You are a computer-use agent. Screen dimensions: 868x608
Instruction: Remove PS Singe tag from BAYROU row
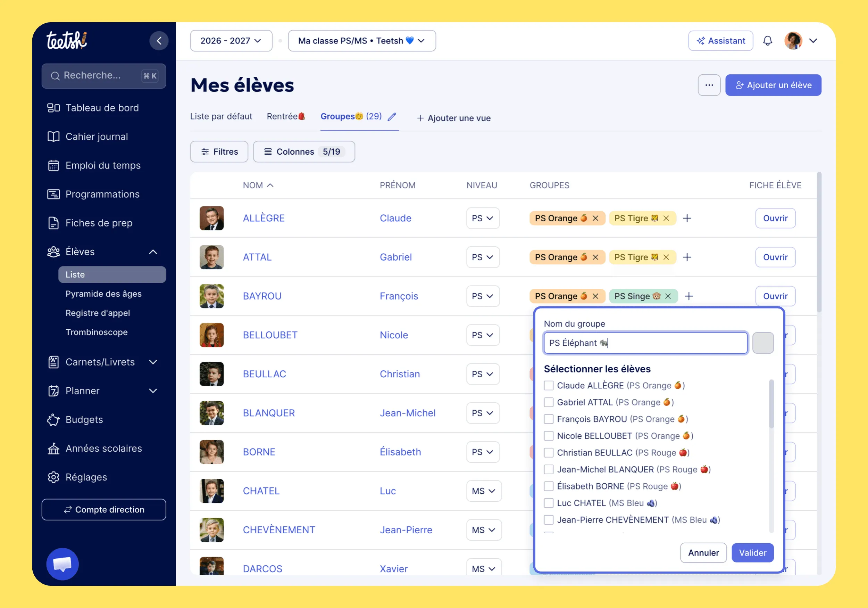tap(668, 296)
